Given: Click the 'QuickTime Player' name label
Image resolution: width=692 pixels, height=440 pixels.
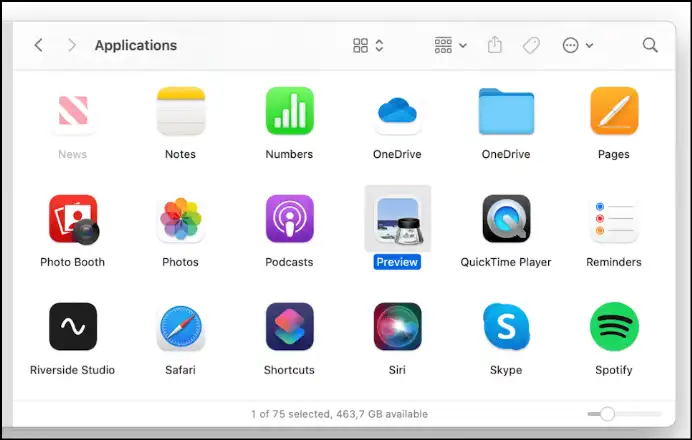Looking at the screenshot, I should tap(506, 262).
